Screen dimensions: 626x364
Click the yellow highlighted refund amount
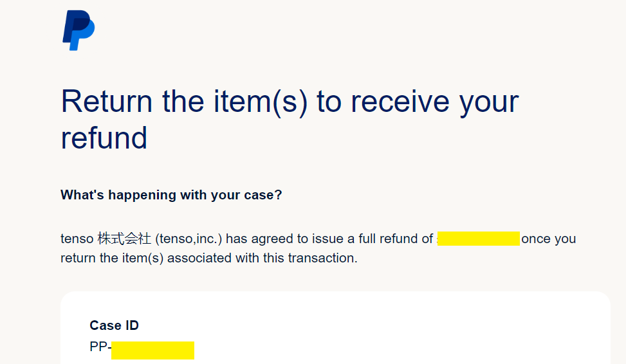[x=478, y=239]
